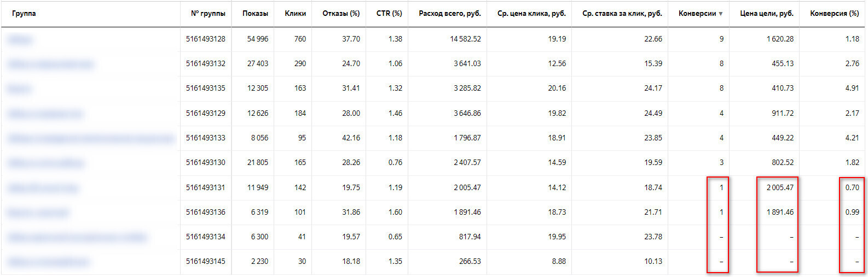
Task: Select group number cell 5161493145
Action: (205, 261)
